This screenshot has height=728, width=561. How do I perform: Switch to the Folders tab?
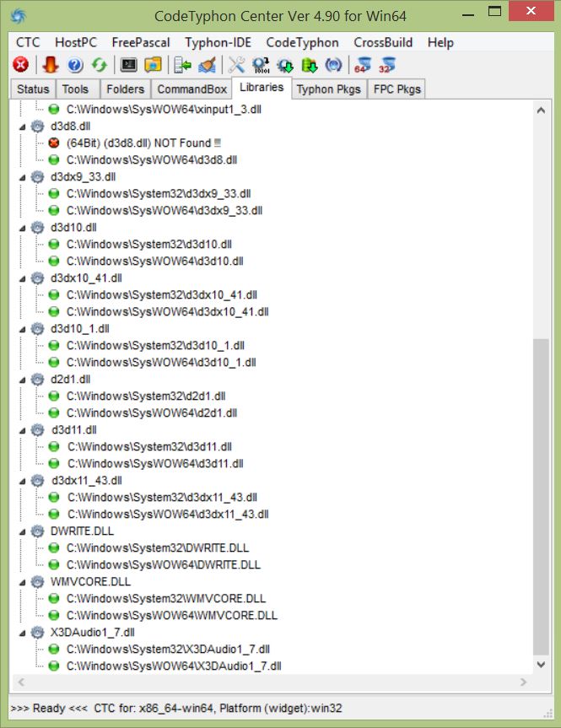click(126, 89)
